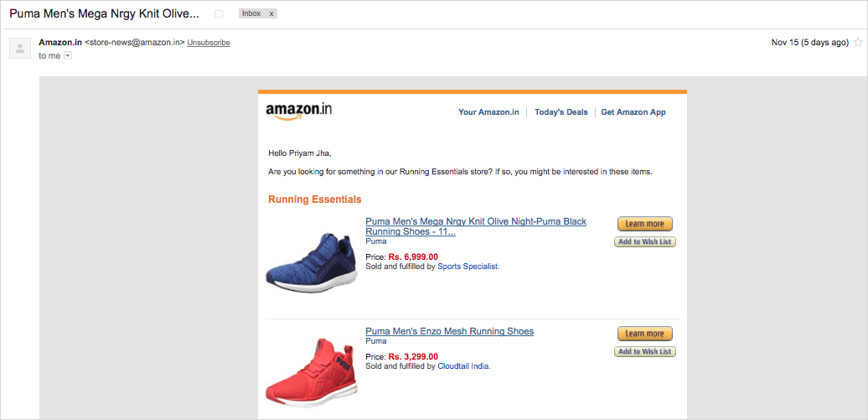The image size is (868, 420).
Task: Open Today's Deals
Action: point(561,112)
